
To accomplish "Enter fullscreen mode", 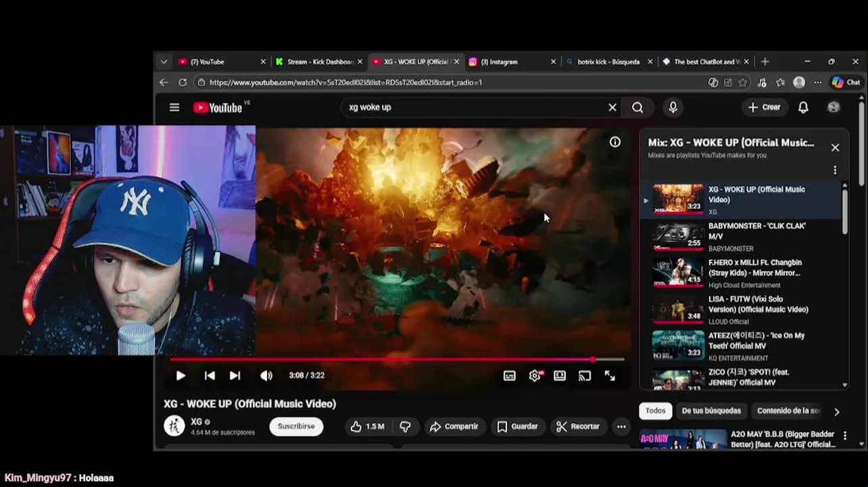I will [x=610, y=375].
